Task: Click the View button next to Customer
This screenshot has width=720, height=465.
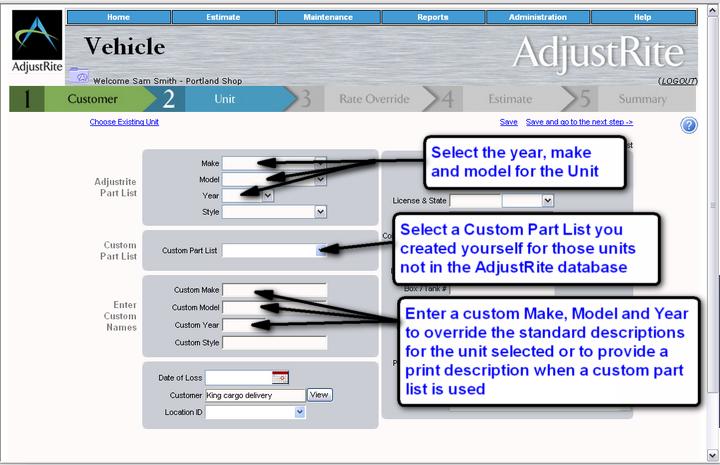Action: 319,395
